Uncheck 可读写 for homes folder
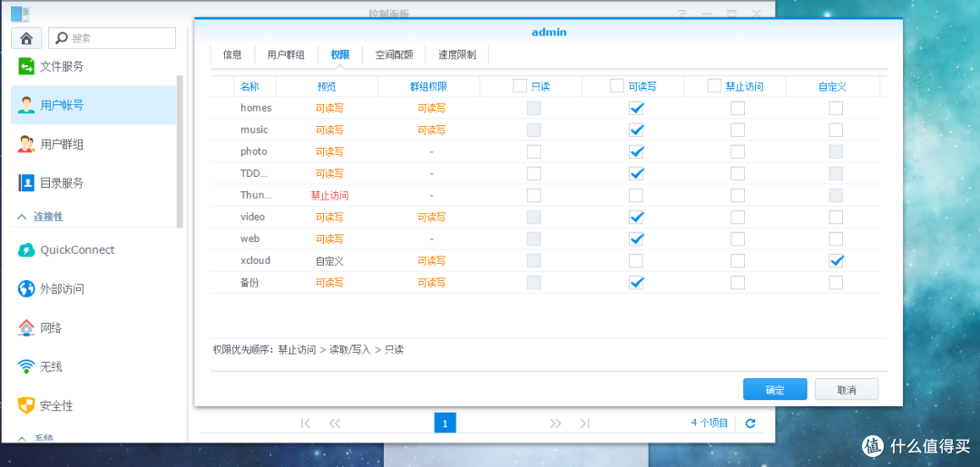980x467 pixels. [636, 109]
